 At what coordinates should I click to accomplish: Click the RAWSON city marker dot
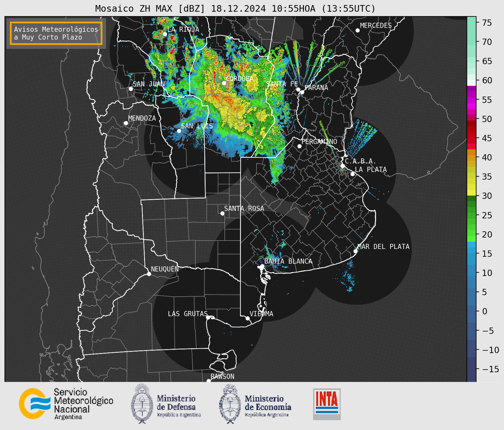point(209,381)
